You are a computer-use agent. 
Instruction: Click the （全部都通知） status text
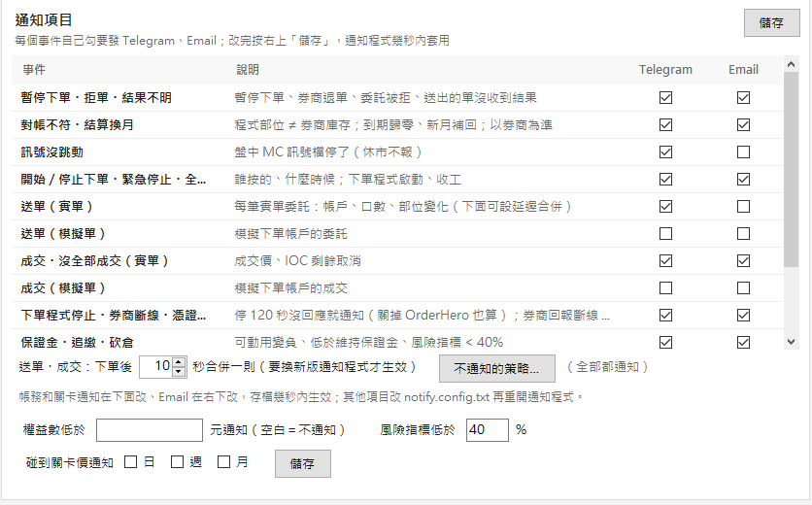point(607,367)
